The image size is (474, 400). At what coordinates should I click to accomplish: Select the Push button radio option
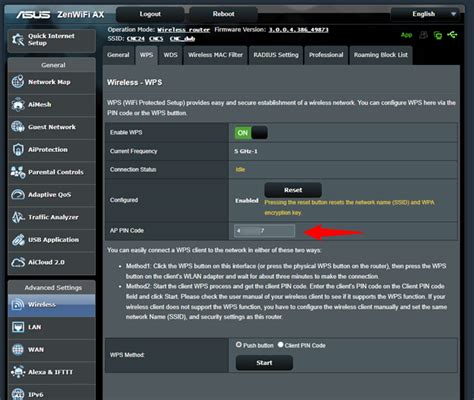pyautogui.click(x=239, y=345)
